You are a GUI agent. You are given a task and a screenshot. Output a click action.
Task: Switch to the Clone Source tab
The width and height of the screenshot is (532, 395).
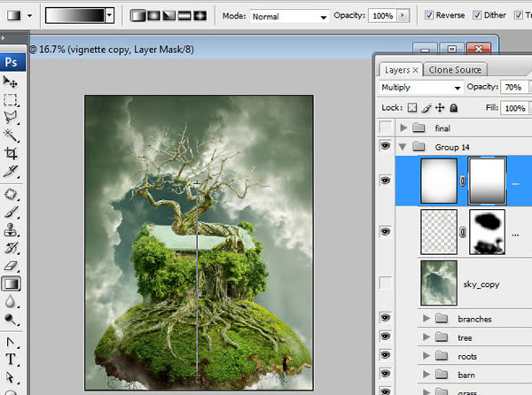[455, 69]
